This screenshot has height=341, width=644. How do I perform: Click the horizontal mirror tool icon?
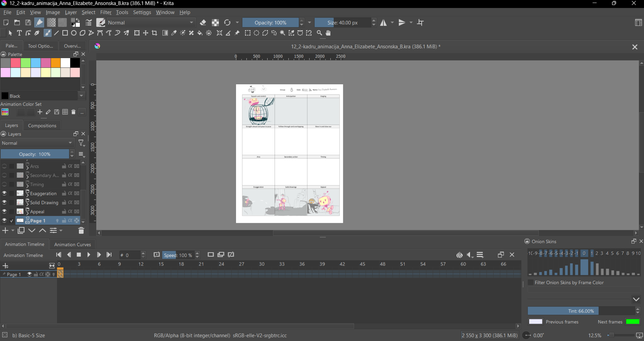tap(383, 23)
